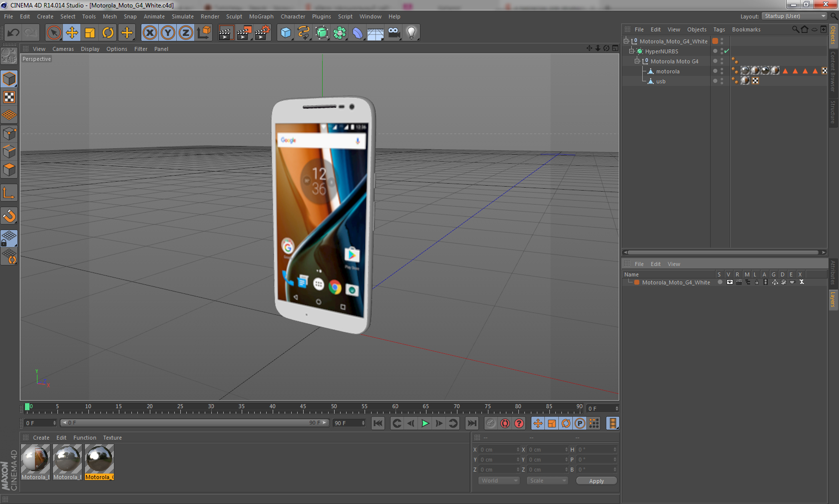This screenshot has height=504, width=839.
Task: Switch to the vertical Layers tab
Action: [x=833, y=299]
